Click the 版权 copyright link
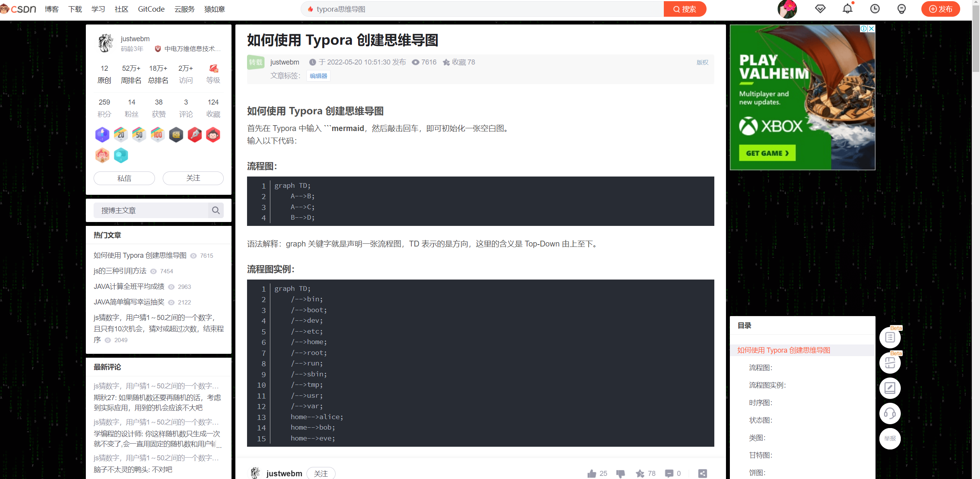The image size is (980, 479). (702, 62)
